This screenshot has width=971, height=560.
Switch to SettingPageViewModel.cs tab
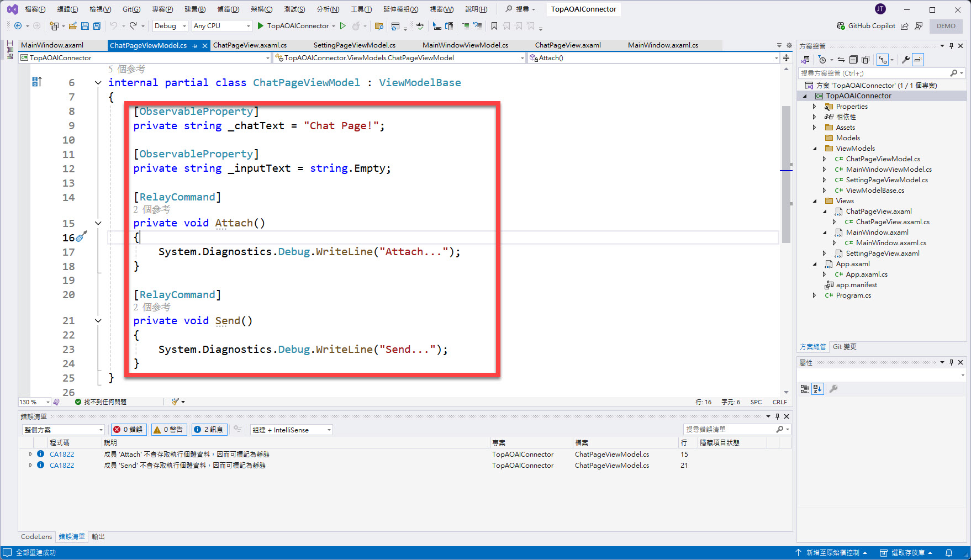click(x=355, y=45)
